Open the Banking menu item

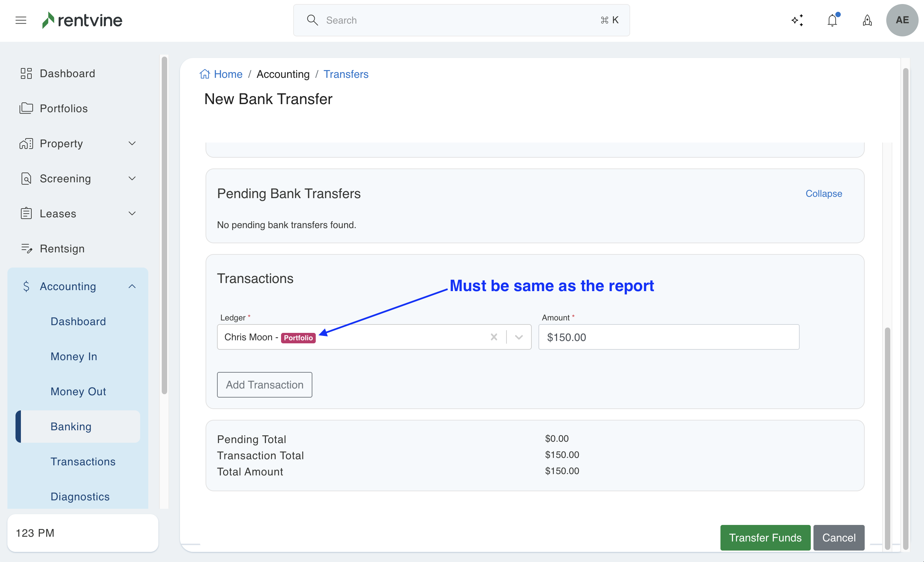(71, 426)
